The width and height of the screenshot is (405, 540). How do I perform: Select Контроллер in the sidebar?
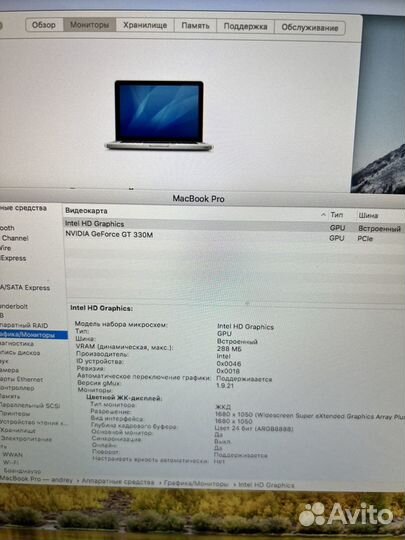coord(17,388)
